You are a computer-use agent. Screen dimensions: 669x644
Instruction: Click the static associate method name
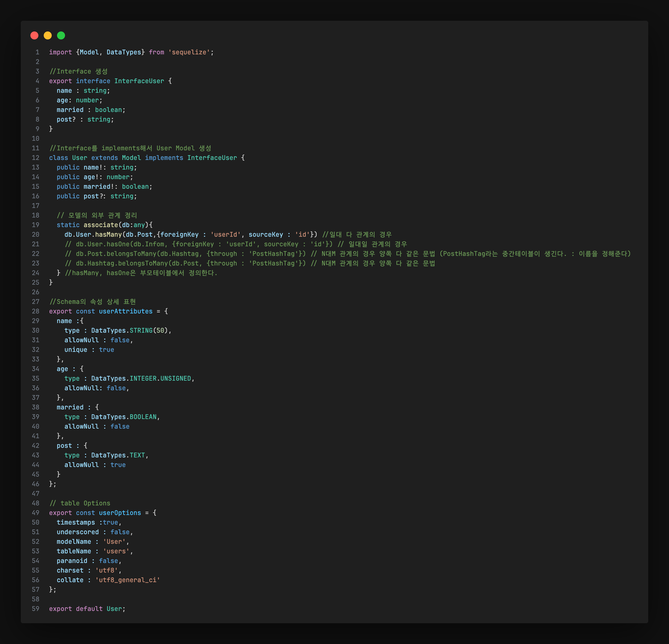click(x=101, y=225)
